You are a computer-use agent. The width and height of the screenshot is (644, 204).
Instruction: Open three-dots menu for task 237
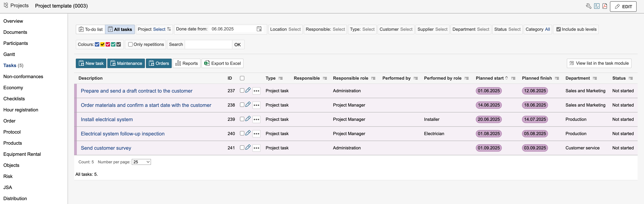pos(256,91)
